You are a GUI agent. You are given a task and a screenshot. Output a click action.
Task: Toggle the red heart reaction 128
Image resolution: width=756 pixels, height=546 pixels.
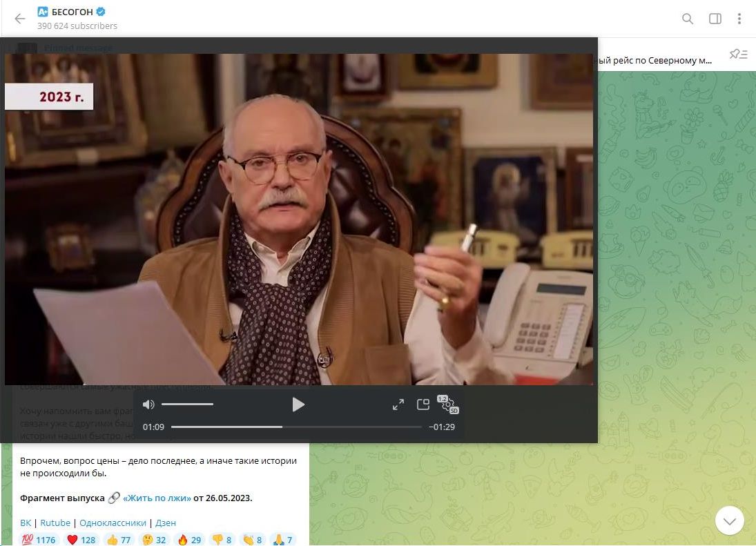pyautogui.click(x=81, y=540)
